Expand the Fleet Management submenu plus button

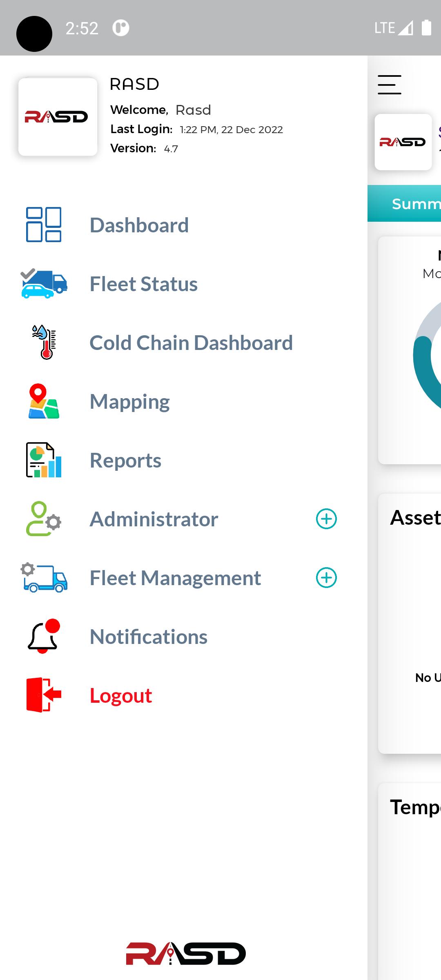click(x=326, y=578)
